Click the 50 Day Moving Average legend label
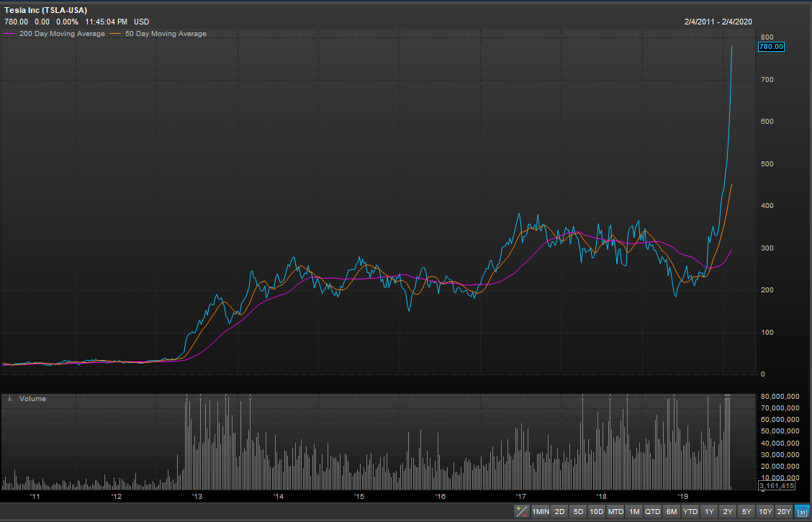Image resolution: width=812 pixels, height=522 pixels. pyautogui.click(x=166, y=34)
